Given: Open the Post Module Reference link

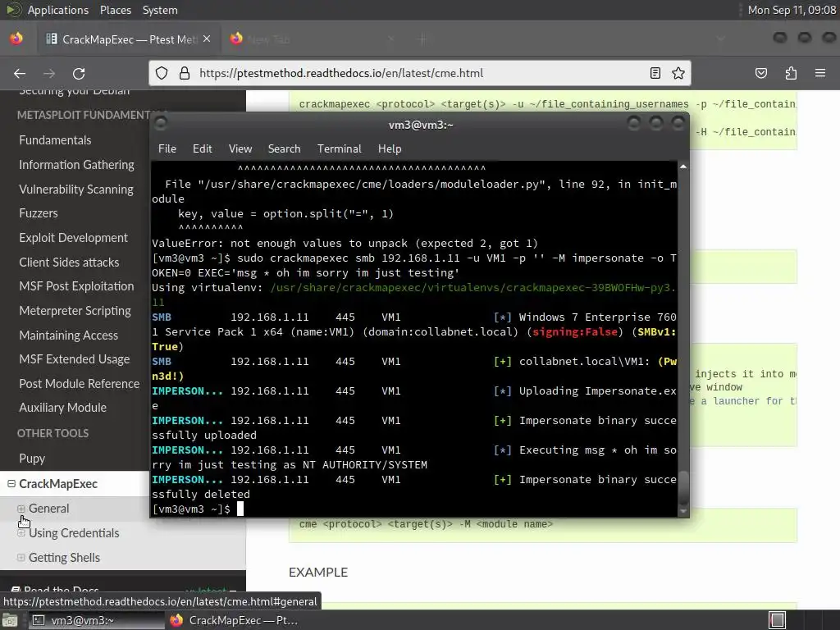Looking at the screenshot, I should click(80, 384).
